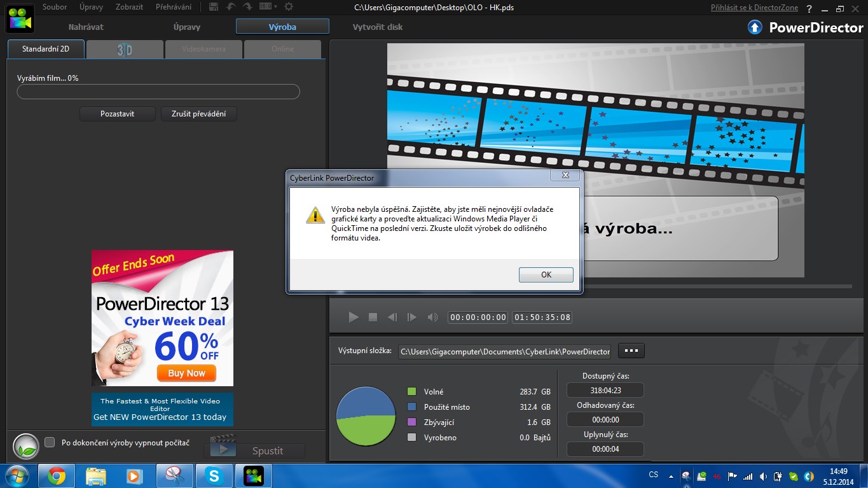Image resolution: width=868 pixels, height=488 pixels.
Task: Enable shutdown after production checkbox
Action: 50,442
